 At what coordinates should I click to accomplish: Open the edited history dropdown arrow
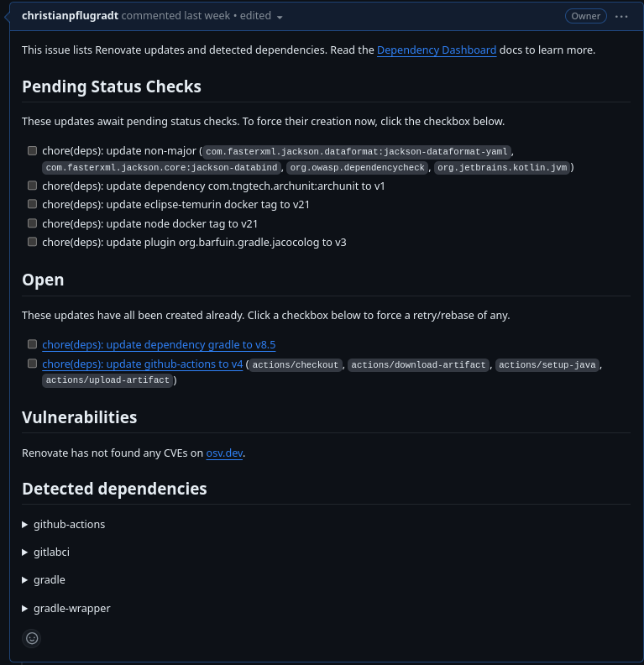coord(280,18)
